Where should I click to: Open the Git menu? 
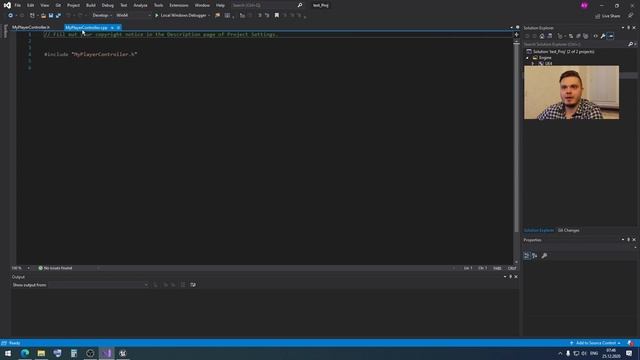click(58, 5)
